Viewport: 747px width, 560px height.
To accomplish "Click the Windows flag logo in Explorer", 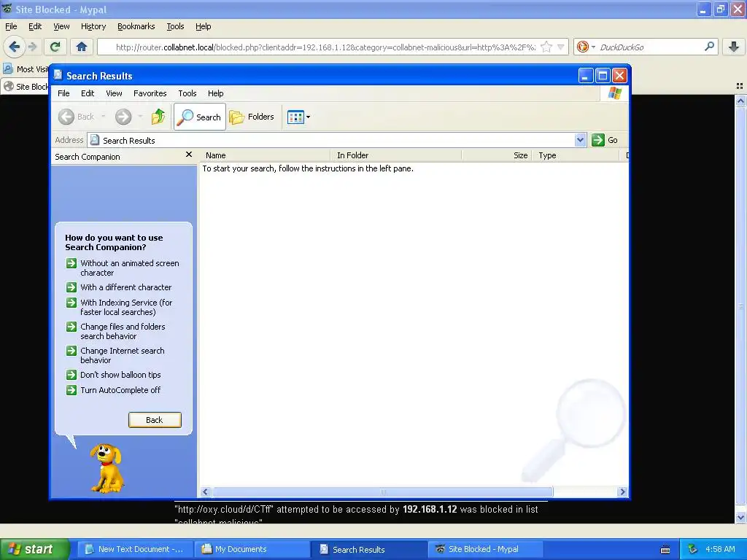I will (614, 93).
